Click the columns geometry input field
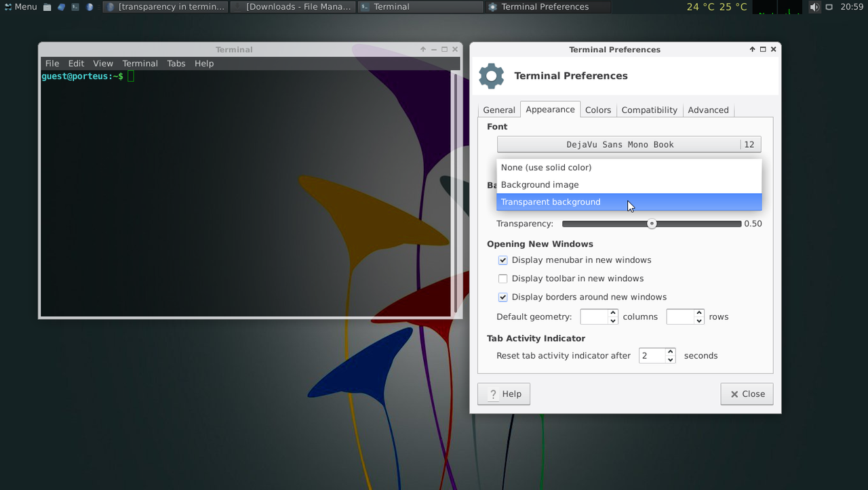The image size is (868, 490). click(x=594, y=317)
